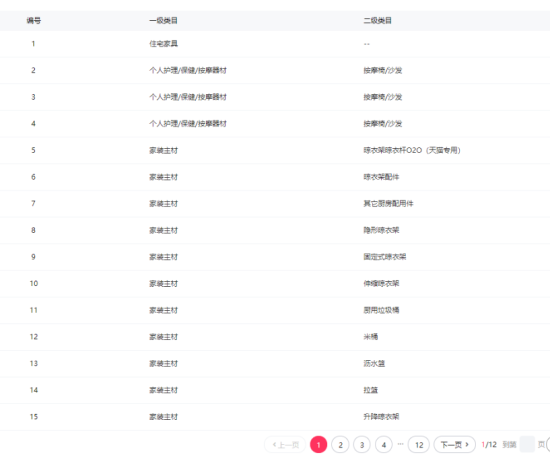Select the 住宅家具 cell in row 1
Viewport: 550px width, 459px height.
[x=163, y=44]
